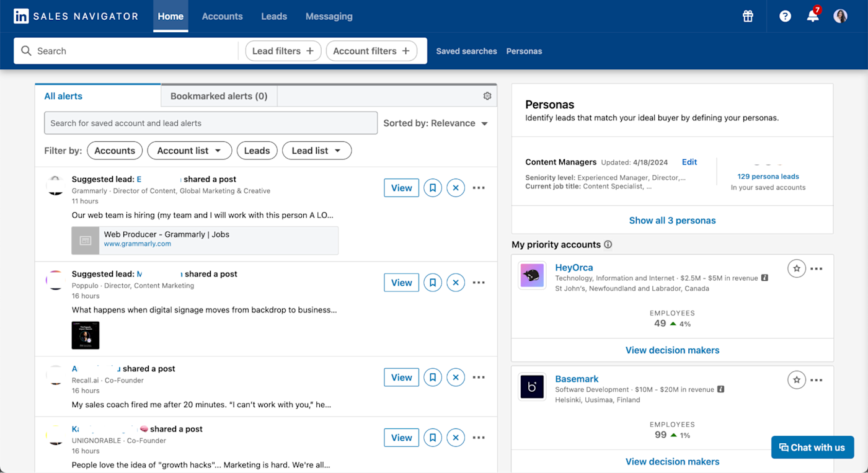Click the saved alerts search field
The width and height of the screenshot is (868, 473).
coord(211,123)
